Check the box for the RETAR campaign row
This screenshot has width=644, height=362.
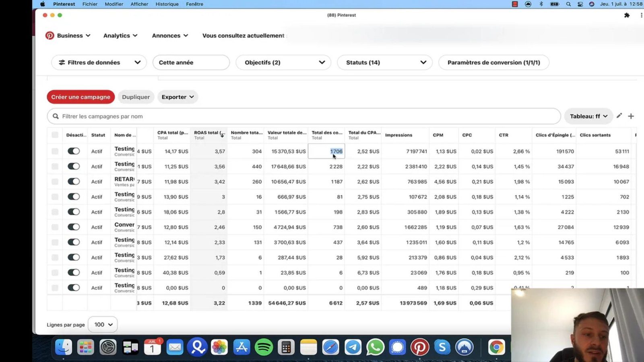(55, 181)
